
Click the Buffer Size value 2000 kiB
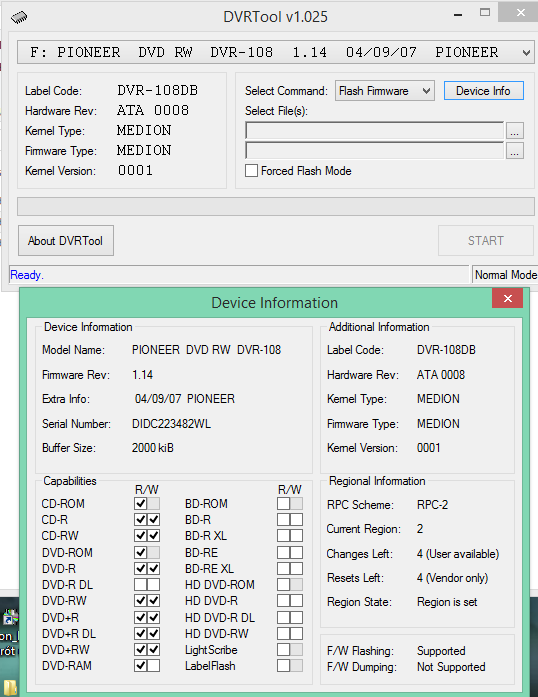point(153,448)
